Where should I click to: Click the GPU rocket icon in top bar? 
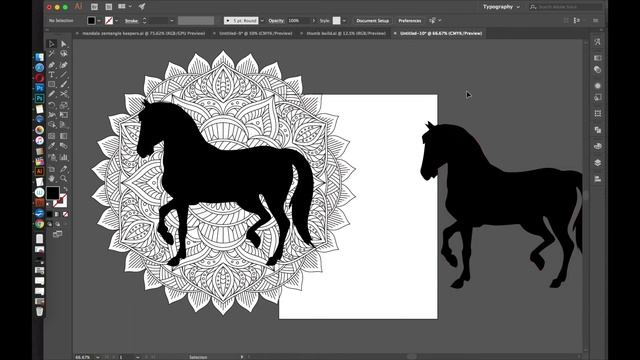pos(142,7)
